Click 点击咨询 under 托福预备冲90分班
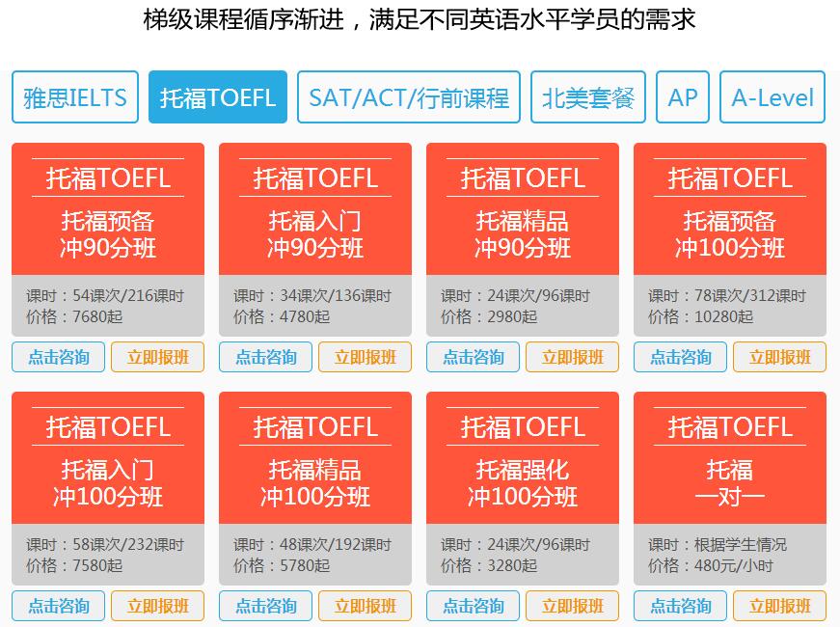 click(x=59, y=357)
